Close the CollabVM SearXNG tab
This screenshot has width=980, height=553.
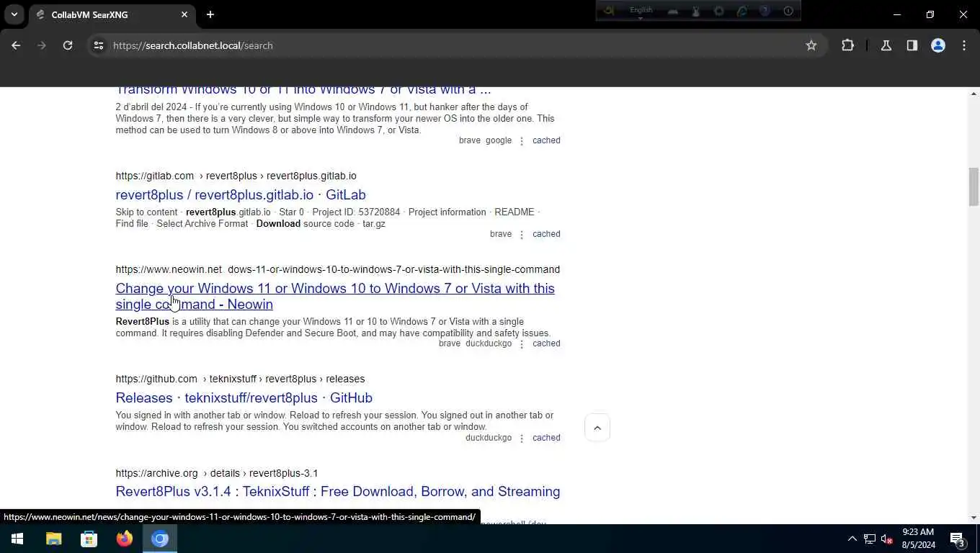184,14
